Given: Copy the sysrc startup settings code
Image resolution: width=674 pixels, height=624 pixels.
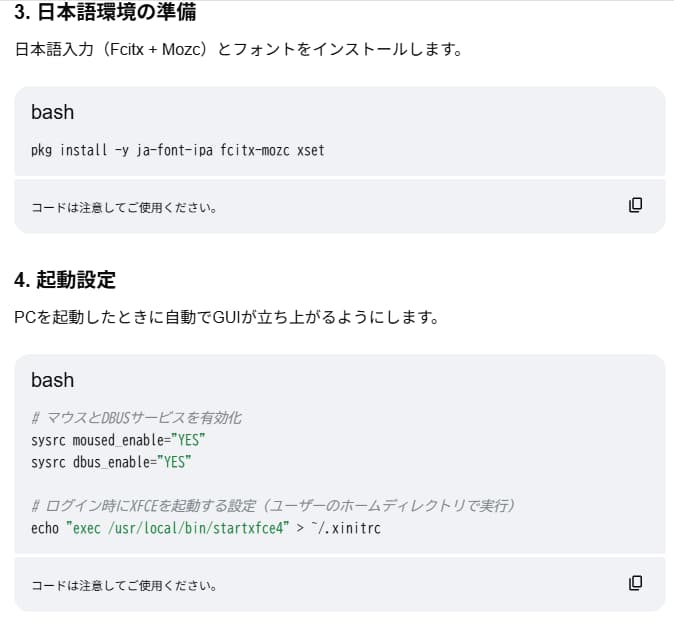Looking at the screenshot, I should pyautogui.click(x=635, y=582).
